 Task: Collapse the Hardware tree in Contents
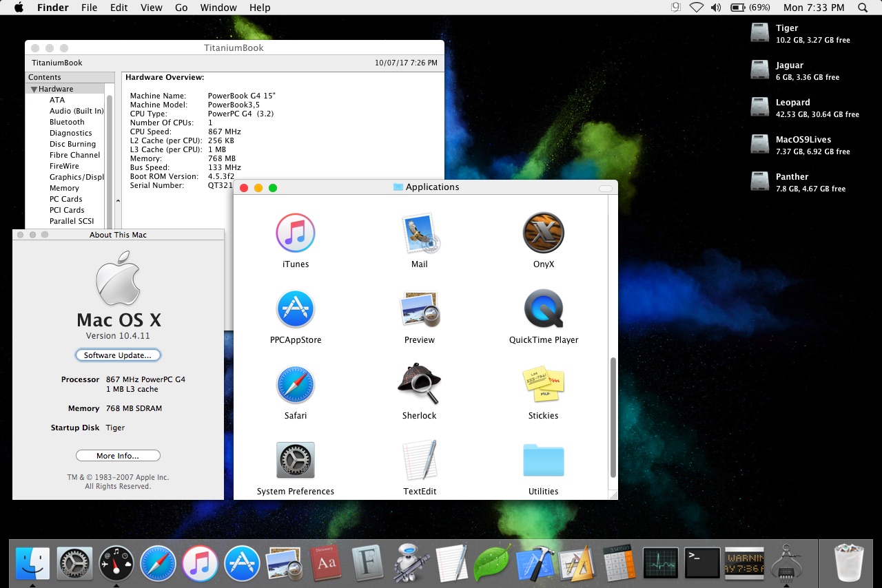pyautogui.click(x=34, y=90)
